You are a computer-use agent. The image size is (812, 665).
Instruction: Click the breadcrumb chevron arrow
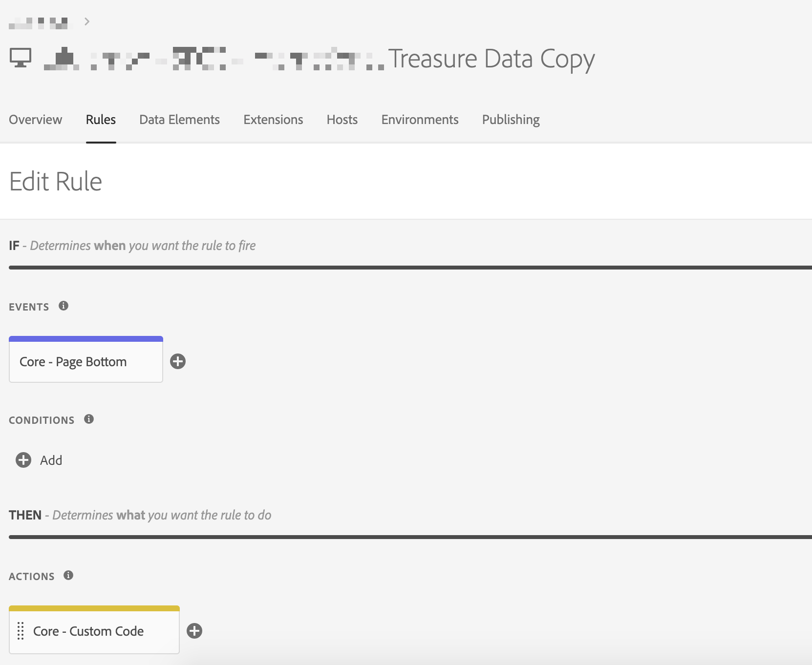tap(87, 21)
